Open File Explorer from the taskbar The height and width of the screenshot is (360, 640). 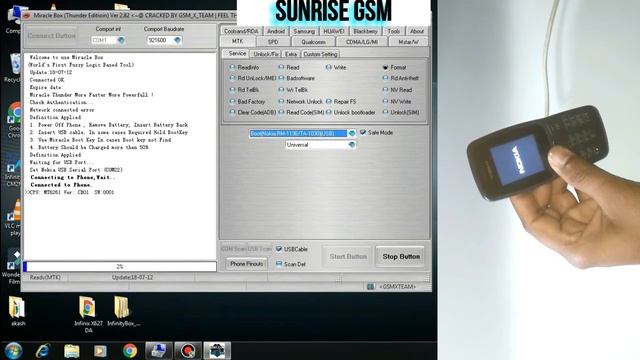click(x=71, y=351)
